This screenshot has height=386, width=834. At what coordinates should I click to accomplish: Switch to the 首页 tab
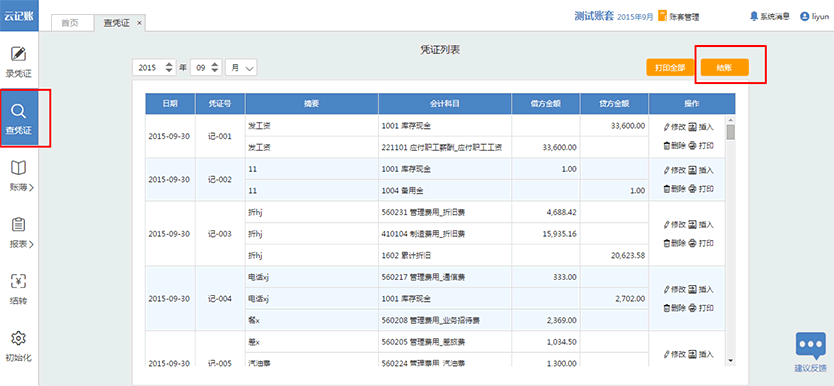coord(69,23)
